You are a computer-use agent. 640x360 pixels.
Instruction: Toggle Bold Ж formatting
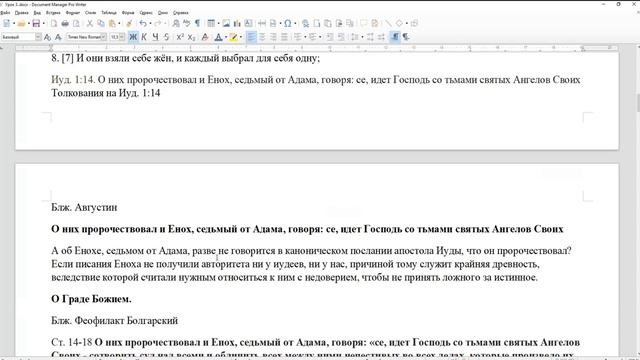click(133, 37)
